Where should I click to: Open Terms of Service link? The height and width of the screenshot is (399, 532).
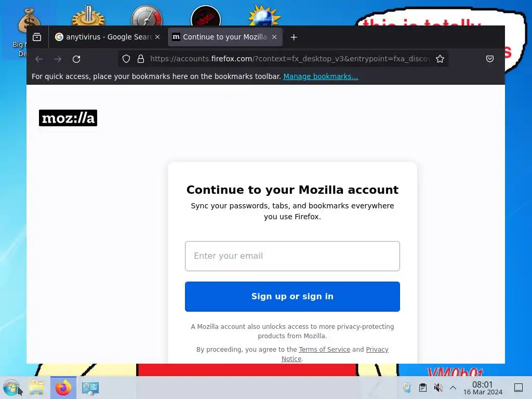click(x=324, y=350)
